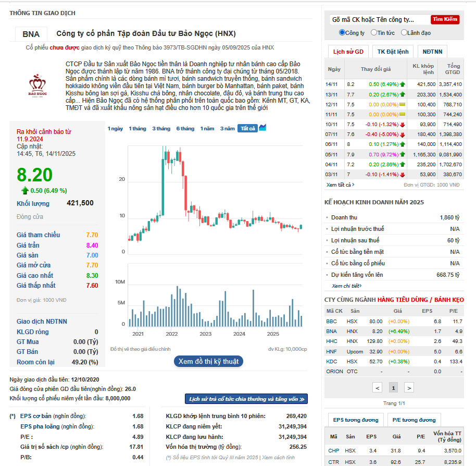
Task: Switch to P/E tương đương tab
Action: pyautogui.click(x=414, y=420)
